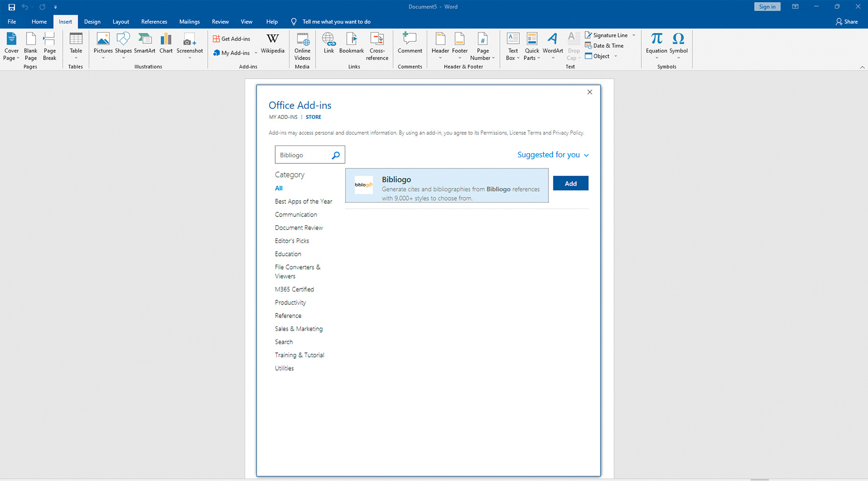Open the Wikipedia add-in
This screenshot has height=481, width=868.
[x=273, y=44]
